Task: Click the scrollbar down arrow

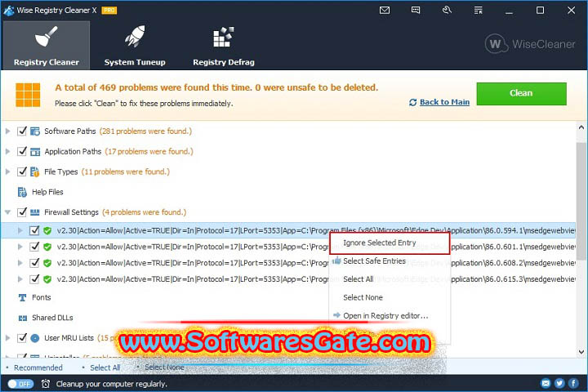Action: coord(581,352)
